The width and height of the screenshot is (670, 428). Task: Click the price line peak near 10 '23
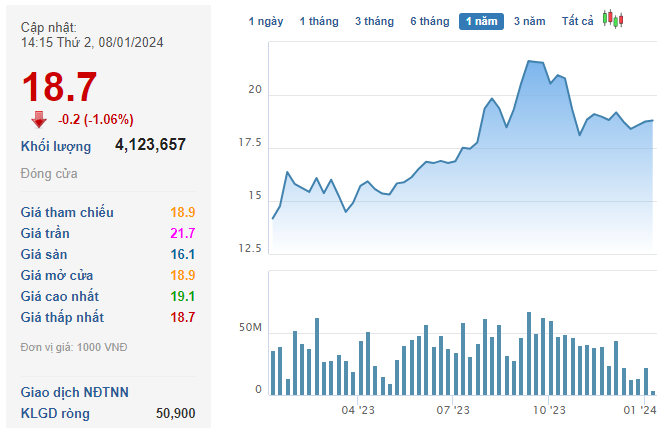529,61
